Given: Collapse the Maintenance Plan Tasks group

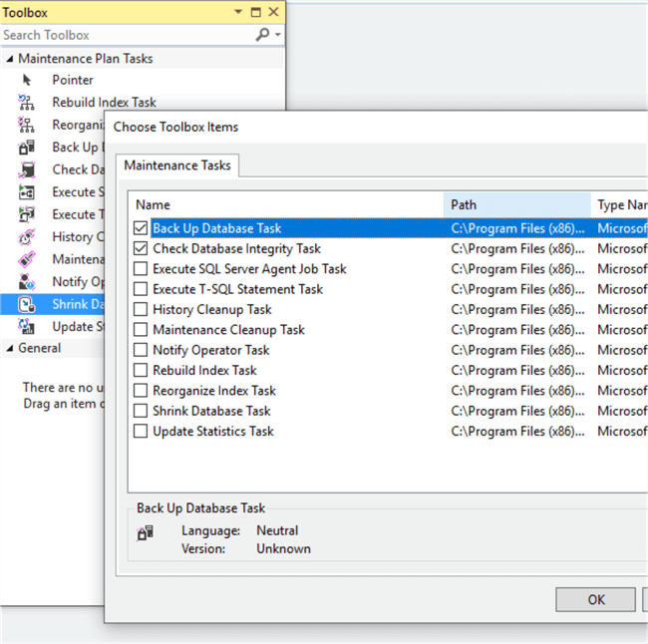Looking at the screenshot, I should tap(9, 59).
